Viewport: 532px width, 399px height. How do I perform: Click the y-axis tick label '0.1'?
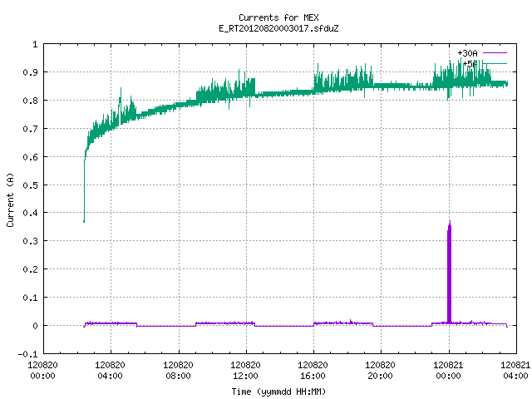click(30, 298)
